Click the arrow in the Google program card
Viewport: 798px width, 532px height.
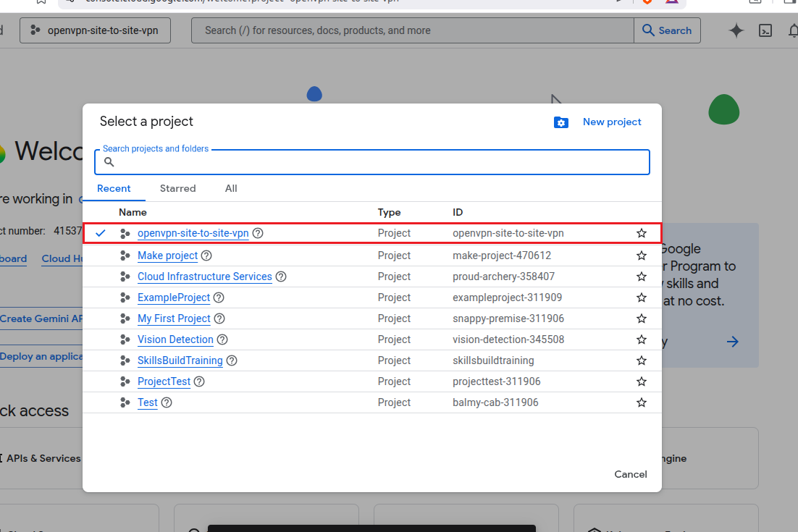point(732,341)
